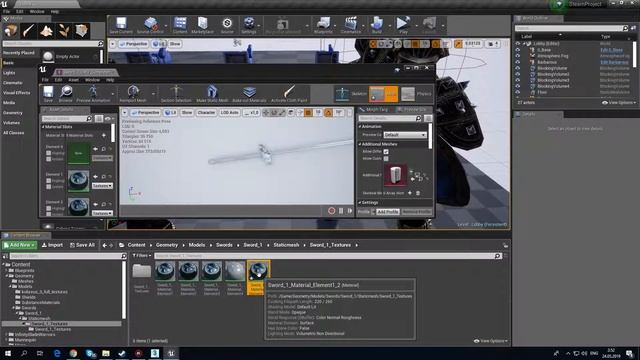Toggle visibility of Floor actor in outliner
Image resolution: width=640 pixels, height=360 pixels.
pos(518,92)
